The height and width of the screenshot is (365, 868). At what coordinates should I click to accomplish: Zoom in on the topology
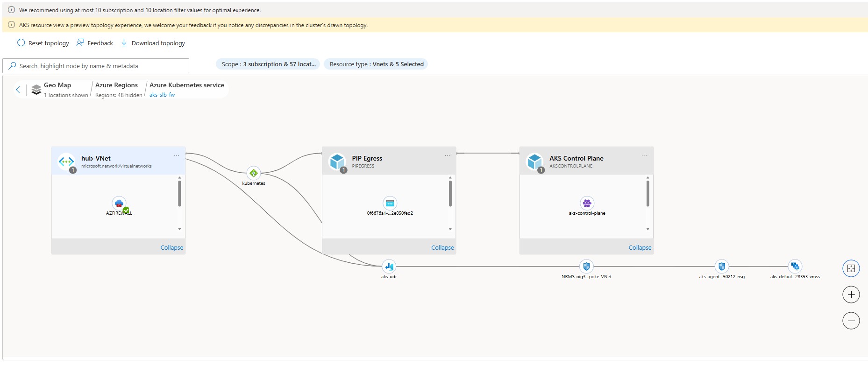[x=851, y=295]
